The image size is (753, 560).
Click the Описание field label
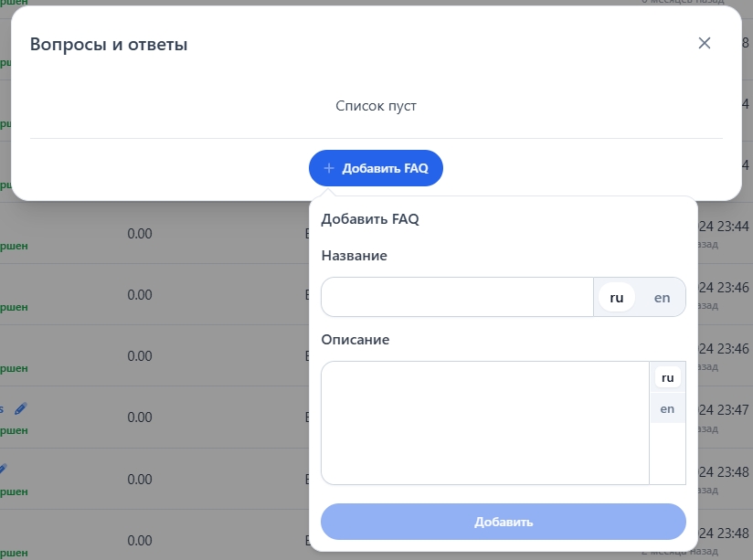(355, 340)
